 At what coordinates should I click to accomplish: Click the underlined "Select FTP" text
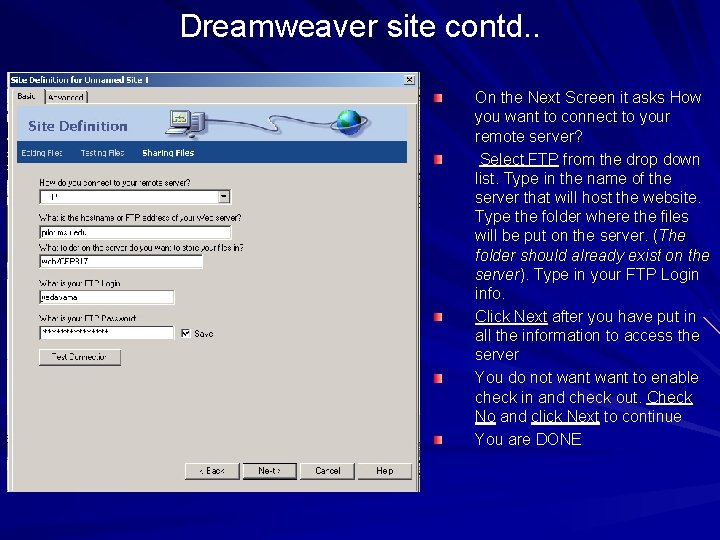pyautogui.click(x=519, y=159)
